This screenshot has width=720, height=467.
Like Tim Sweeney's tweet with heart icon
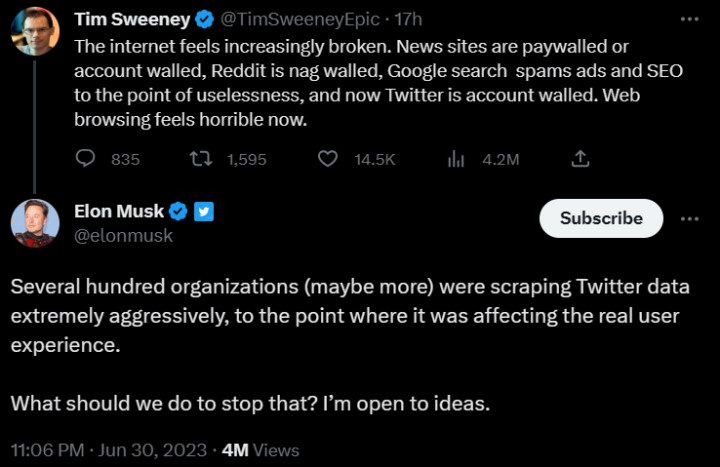[x=327, y=159]
